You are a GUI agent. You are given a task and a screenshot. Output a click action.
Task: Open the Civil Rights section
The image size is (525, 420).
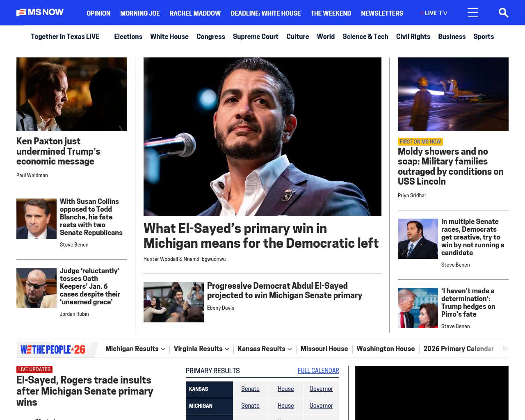[413, 37]
